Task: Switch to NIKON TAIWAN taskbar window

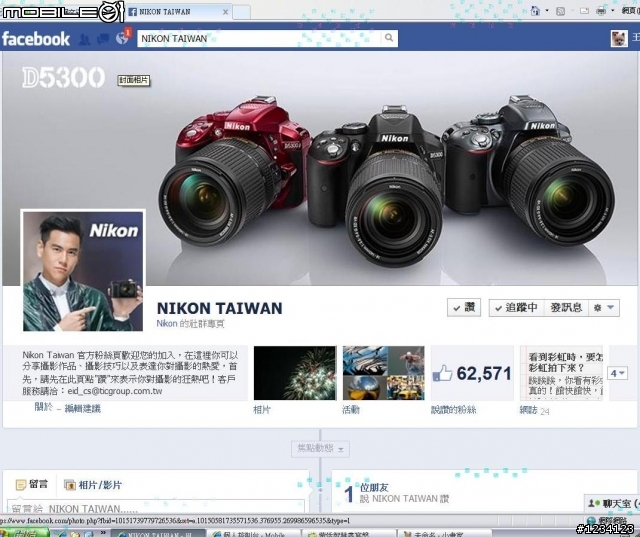Action: pyautogui.click(x=158, y=533)
